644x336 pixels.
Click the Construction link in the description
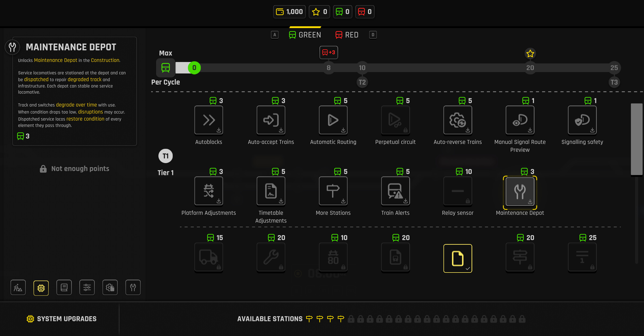pyautogui.click(x=105, y=60)
